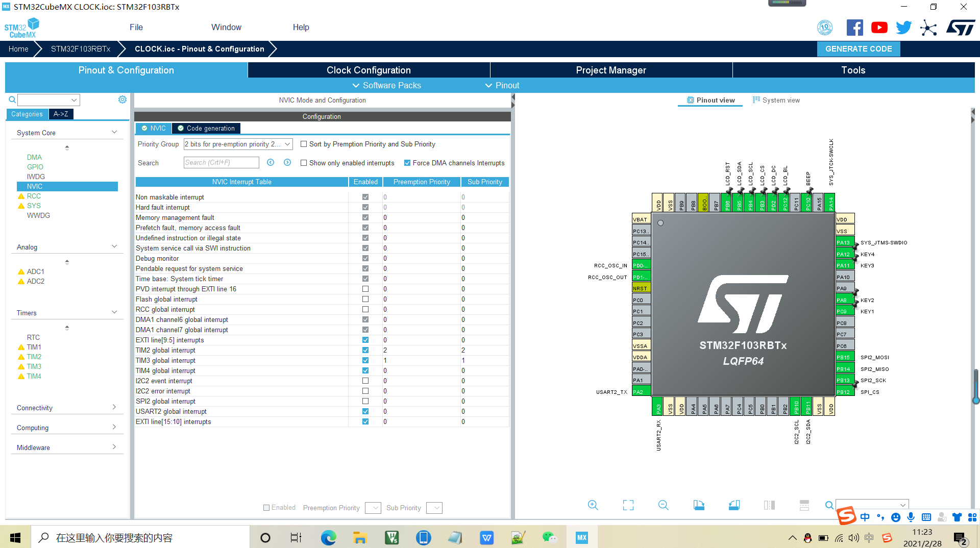Enable Sort by Premption Priority and Sub Priority
Image resolution: width=980 pixels, height=548 pixels.
(304, 144)
